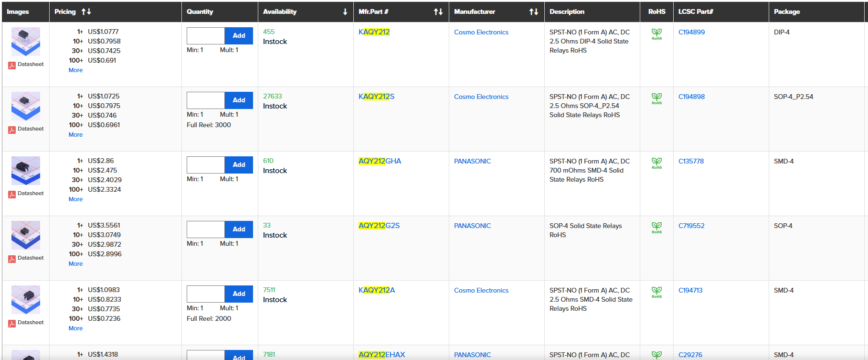Click the Package column header
The image size is (868, 360).
coord(787,11)
